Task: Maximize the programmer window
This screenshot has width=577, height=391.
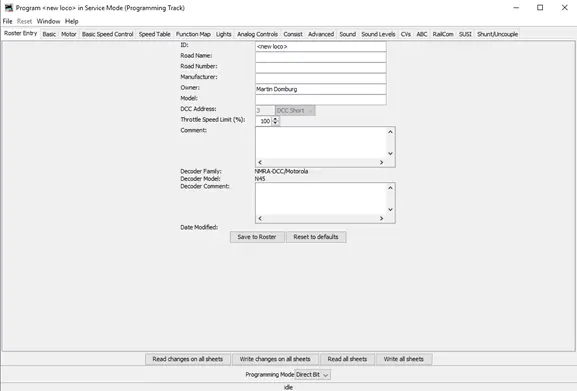Action: point(540,8)
